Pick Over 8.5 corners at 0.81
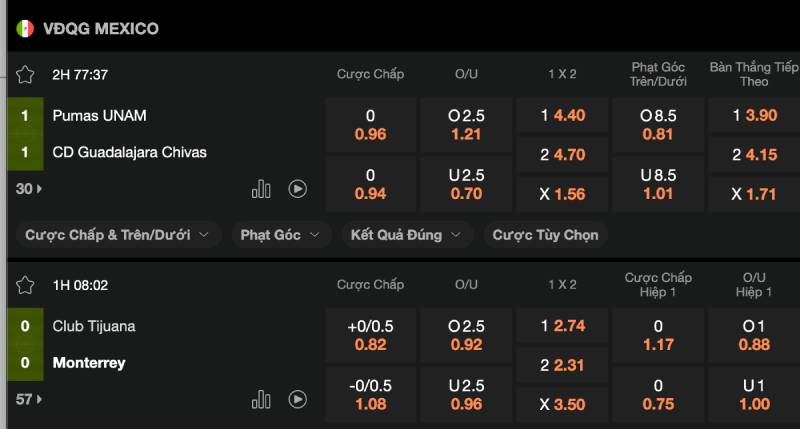This screenshot has width=800, height=429. click(x=658, y=125)
